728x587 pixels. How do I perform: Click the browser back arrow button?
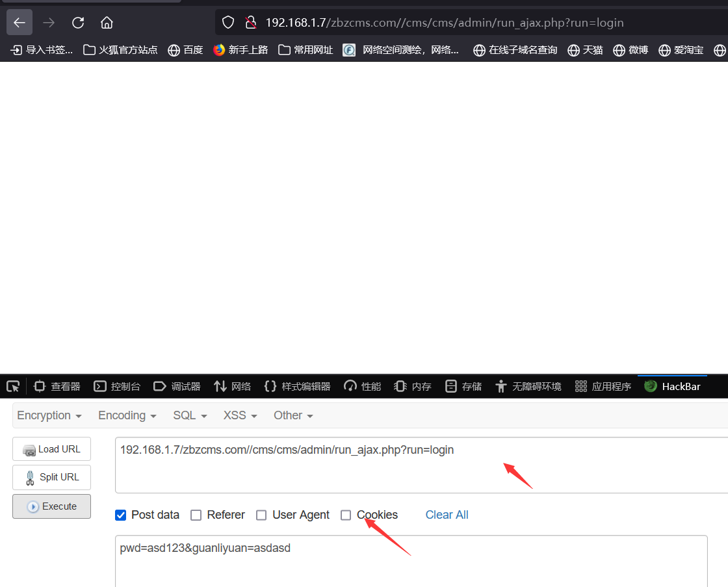point(19,23)
